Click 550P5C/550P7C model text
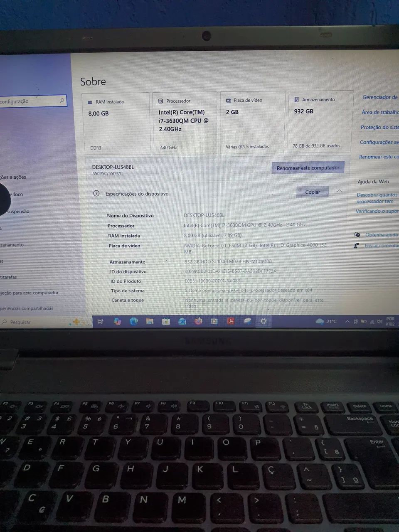Viewport: 399px width, 532px height. coord(107,174)
